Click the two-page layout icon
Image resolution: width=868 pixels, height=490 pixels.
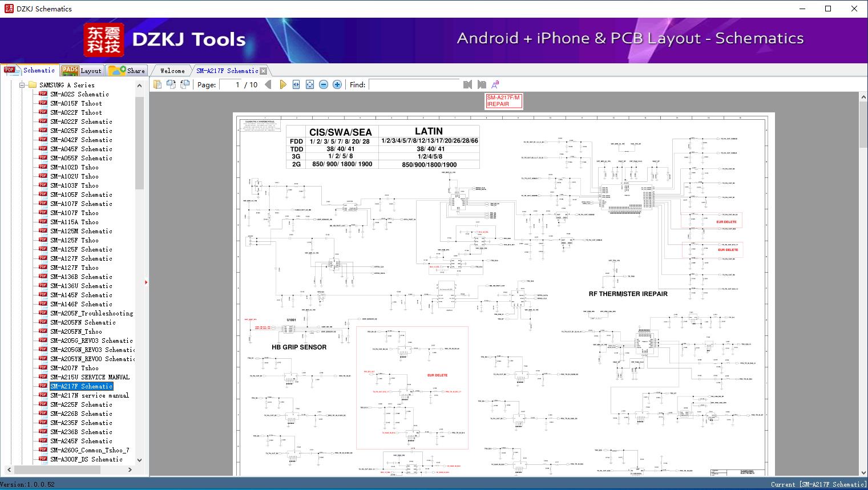point(171,84)
